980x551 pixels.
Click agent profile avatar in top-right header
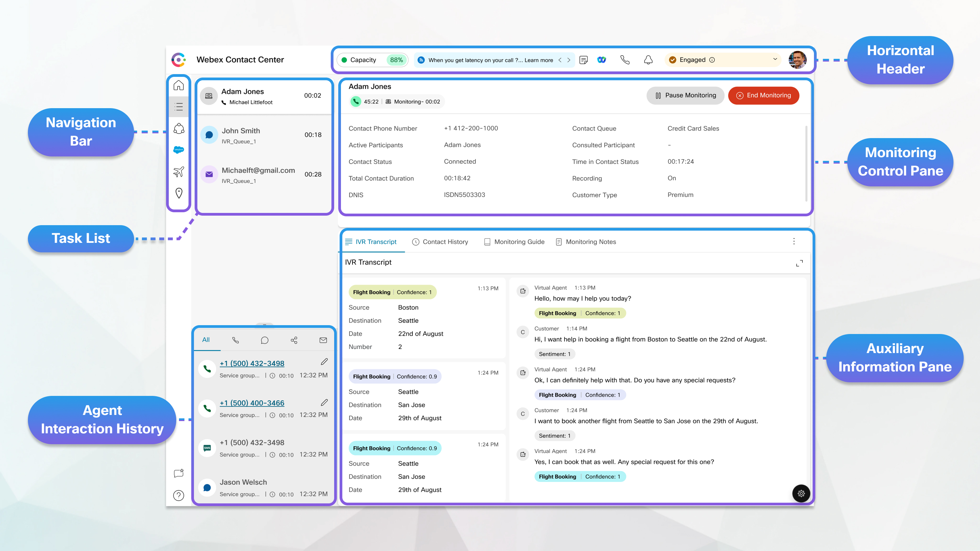point(798,59)
